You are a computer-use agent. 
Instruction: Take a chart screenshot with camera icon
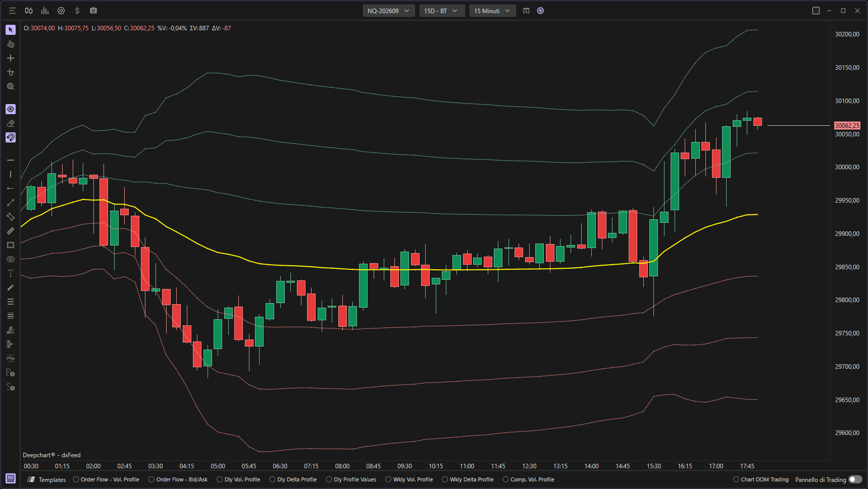click(93, 11)
